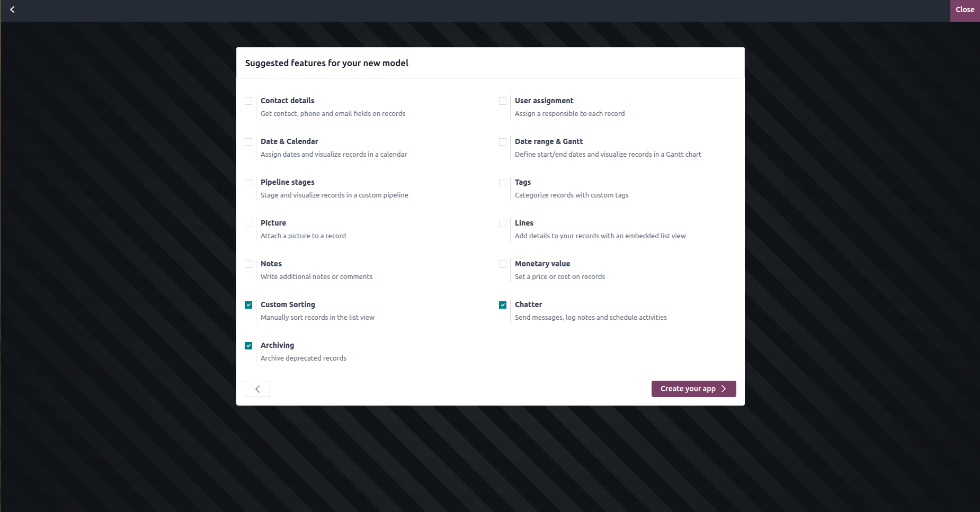
Task: Uncheck the Custom Sorting checkbox
Action: [248, 305]
